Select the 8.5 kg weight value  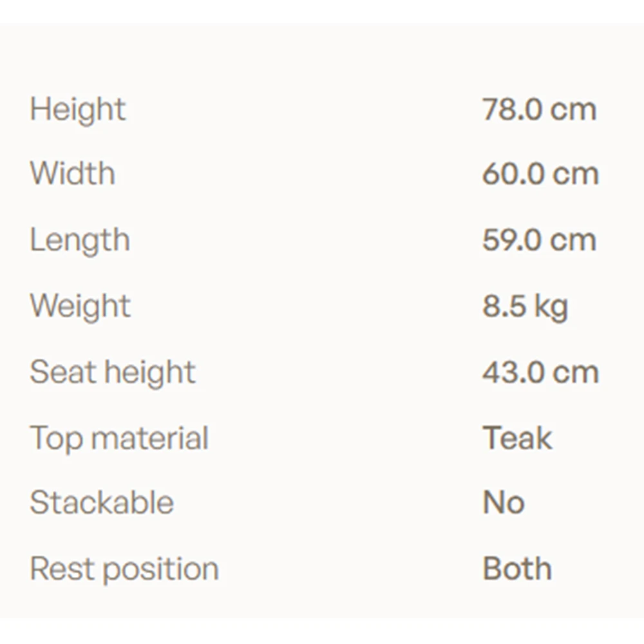pyautogui.click(x=525, y=307)
